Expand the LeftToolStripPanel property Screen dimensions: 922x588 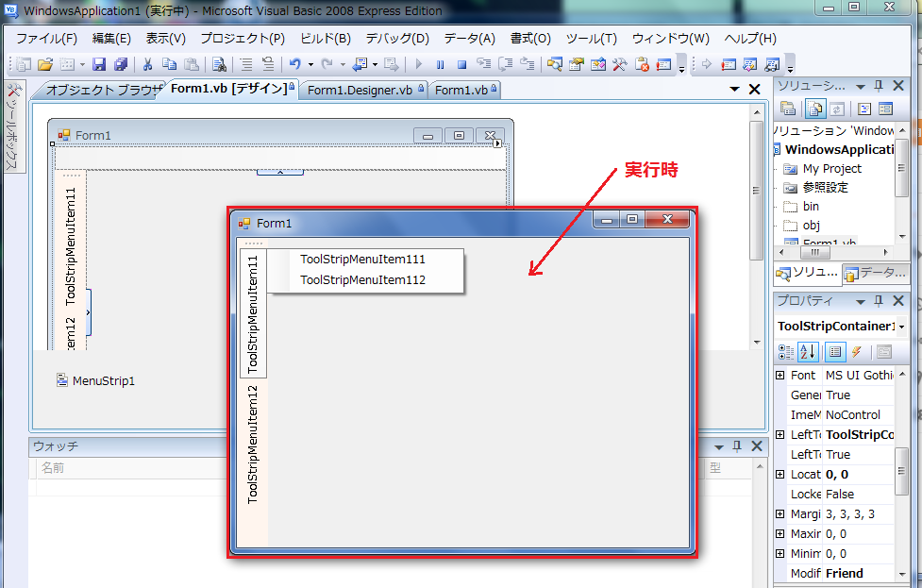tap(780, 434)
